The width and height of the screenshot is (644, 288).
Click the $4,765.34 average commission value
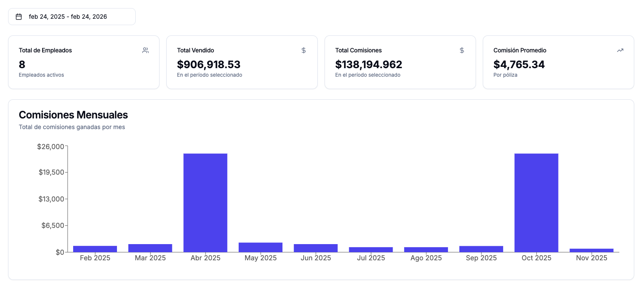point(519,65)
